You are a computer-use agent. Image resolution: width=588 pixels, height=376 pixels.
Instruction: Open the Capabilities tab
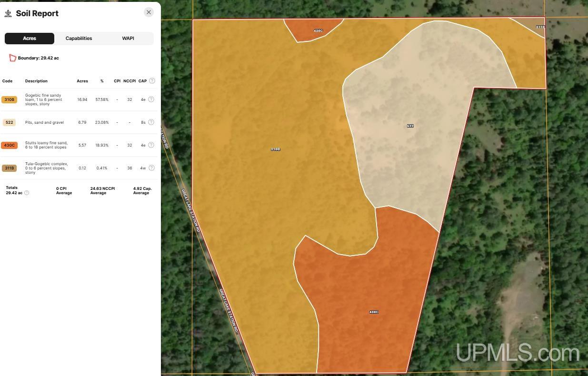click(x=79, y=39)
